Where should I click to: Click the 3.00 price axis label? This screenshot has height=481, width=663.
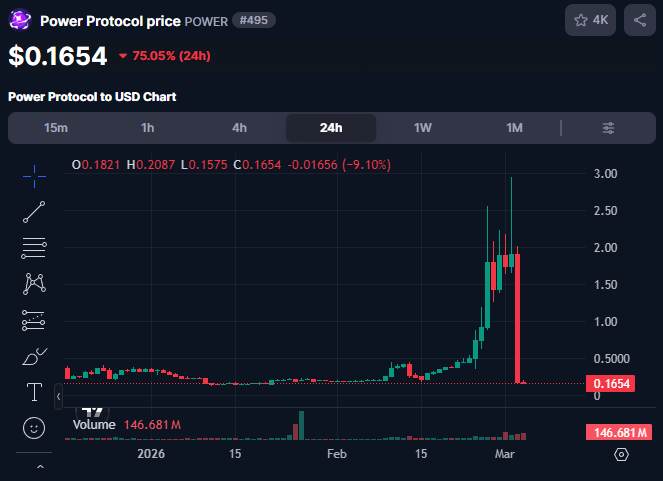pos(605,174)
